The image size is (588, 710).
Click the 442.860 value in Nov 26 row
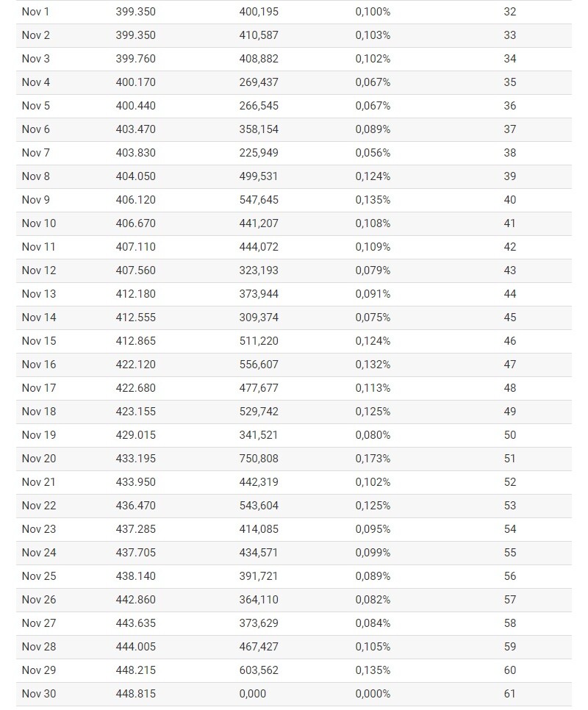135,600
